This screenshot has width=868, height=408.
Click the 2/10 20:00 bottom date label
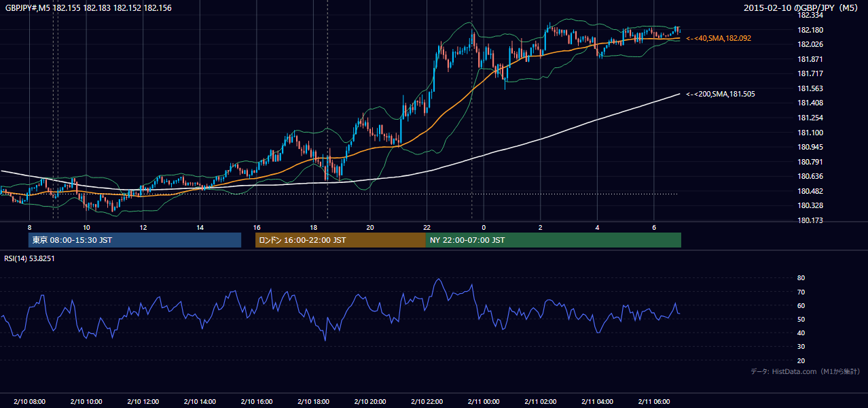tap(370, 402)
